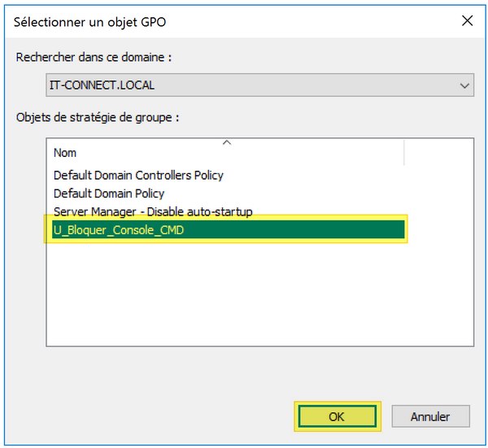Viewport: 488px width, 448px height.
Task: Choose the Default Domain Policy entry
Action: 109,194
